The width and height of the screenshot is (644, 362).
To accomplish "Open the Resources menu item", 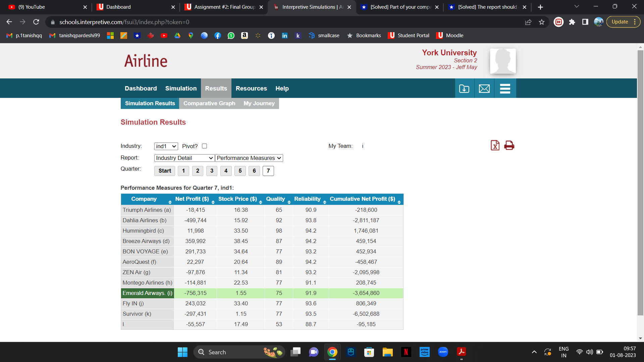I will [x=251, y=88].
